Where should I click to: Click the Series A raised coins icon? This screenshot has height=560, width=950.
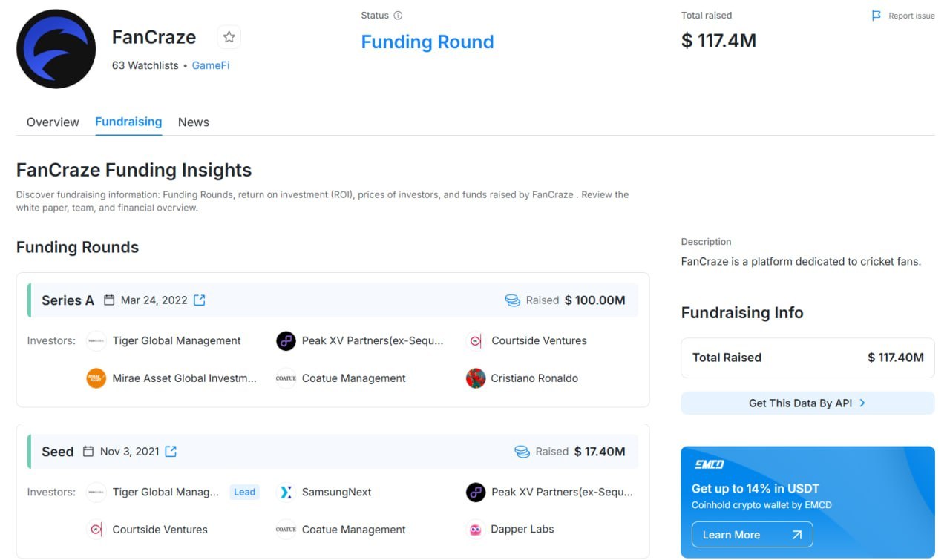(x=512, y=300)
